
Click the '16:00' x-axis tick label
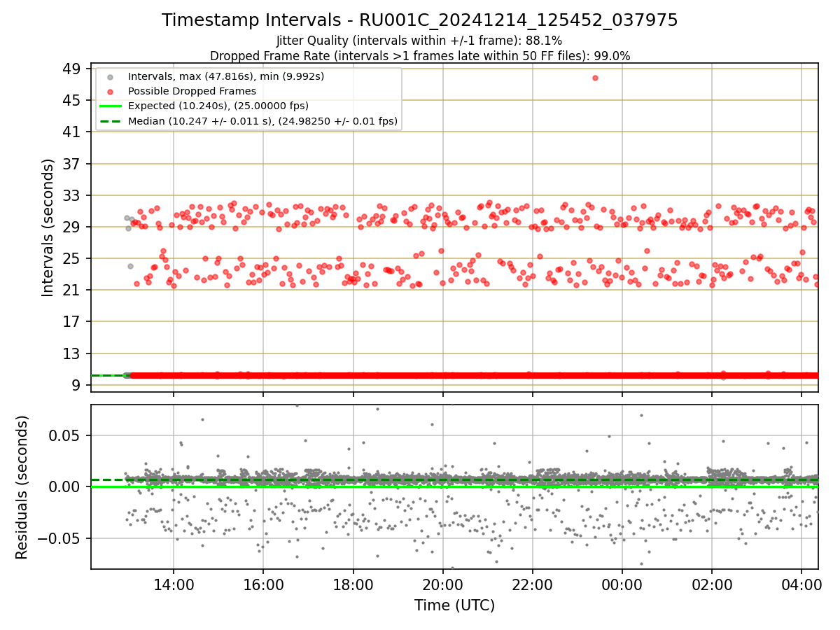coord(263,584)
